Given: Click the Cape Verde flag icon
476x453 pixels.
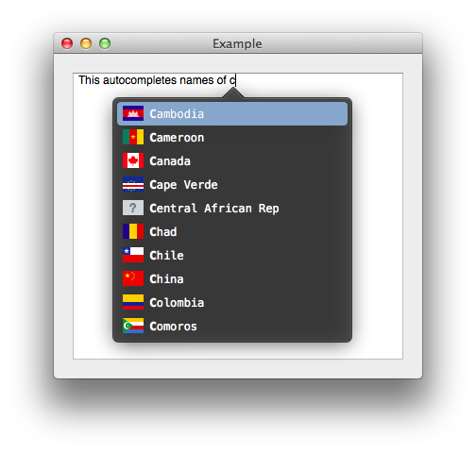Looking at the screenshot, I should [x=133, y=184].
